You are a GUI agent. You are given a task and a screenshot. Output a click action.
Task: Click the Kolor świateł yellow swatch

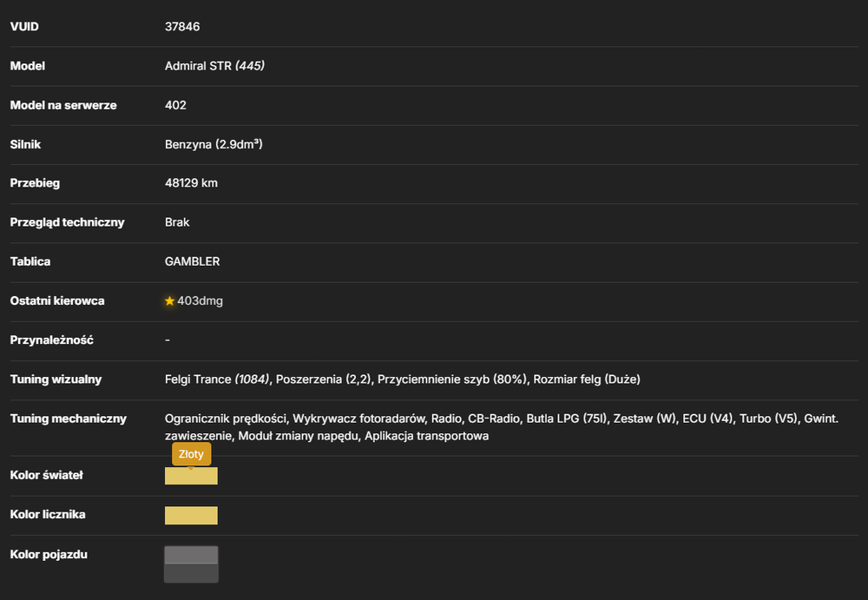pyautogui.click(x=191, y=476)
